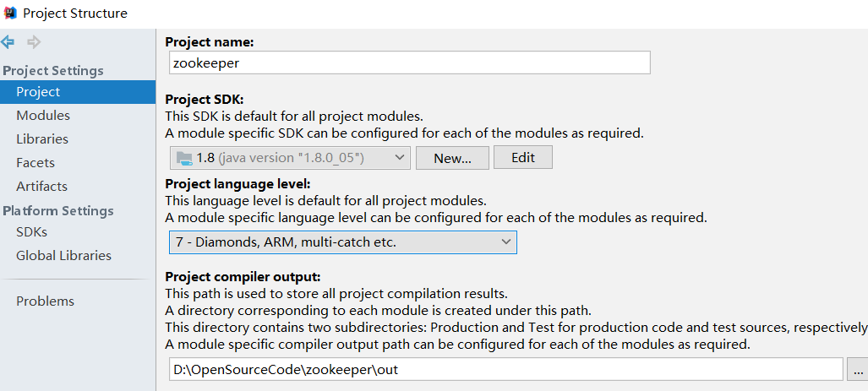Expand the Project language level dropdown
Image resolution: width=868 pixels, height=391 pixels.
pos(342,242)
